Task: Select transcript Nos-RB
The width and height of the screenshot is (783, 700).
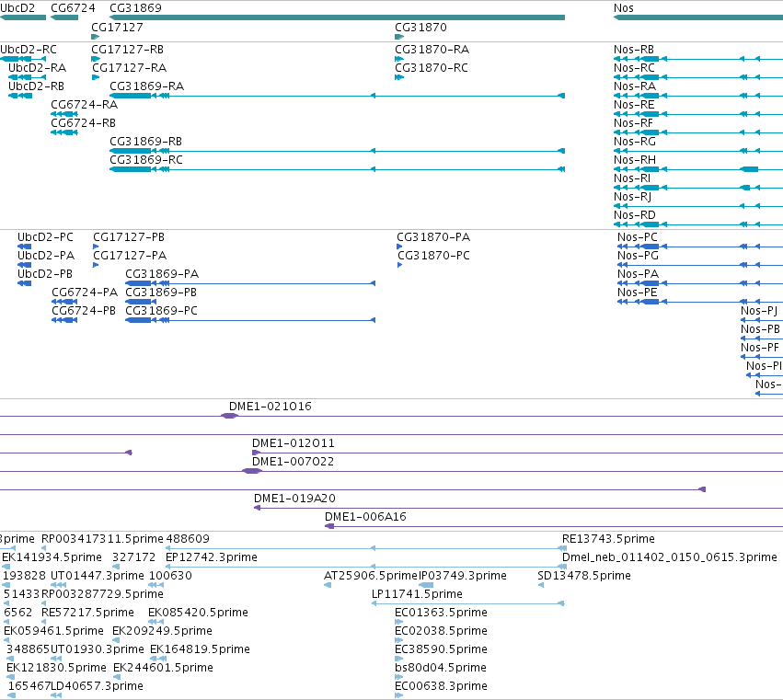Action: click(x=634, y=50)
